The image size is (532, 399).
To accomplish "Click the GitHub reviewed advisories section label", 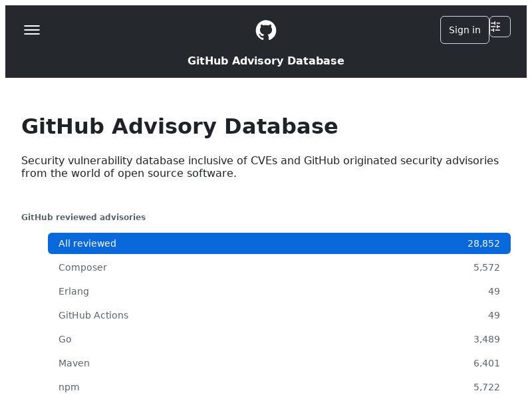I will click(83, 217).
